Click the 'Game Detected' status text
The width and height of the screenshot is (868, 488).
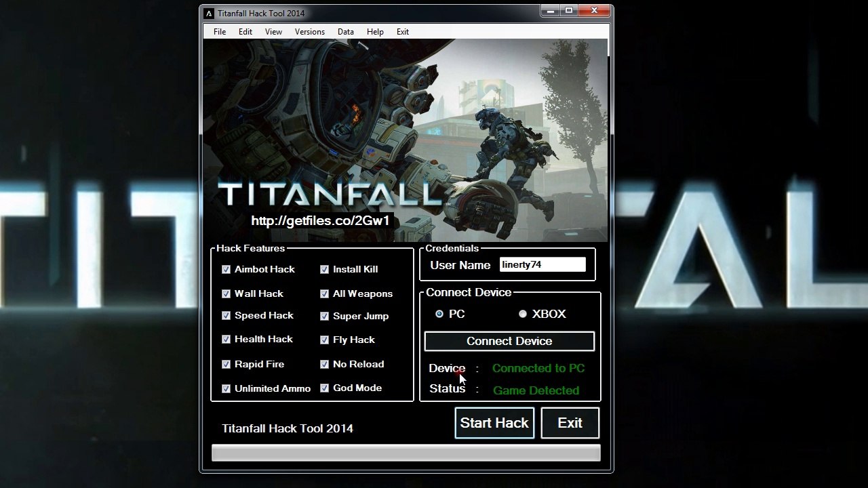536,390
